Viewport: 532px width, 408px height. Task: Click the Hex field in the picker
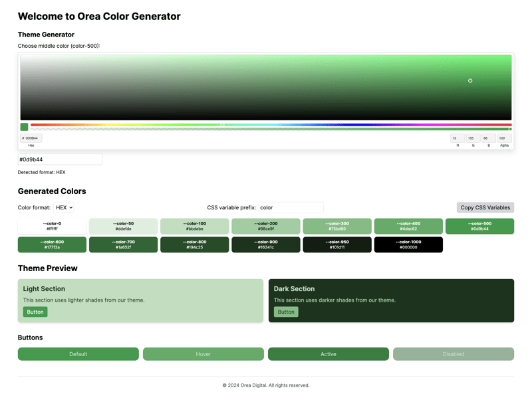(x=32, y=138)
